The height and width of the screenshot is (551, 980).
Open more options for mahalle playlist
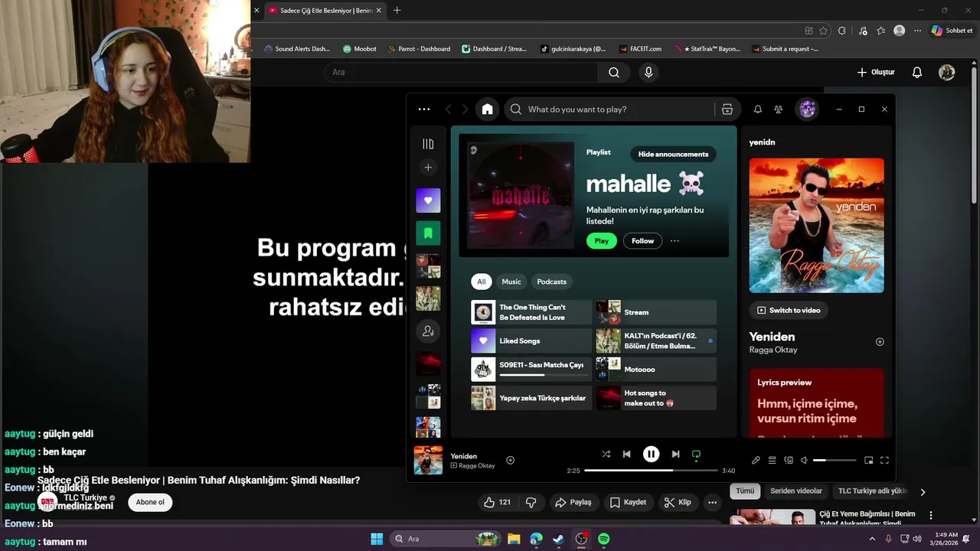tap(675, 241)
